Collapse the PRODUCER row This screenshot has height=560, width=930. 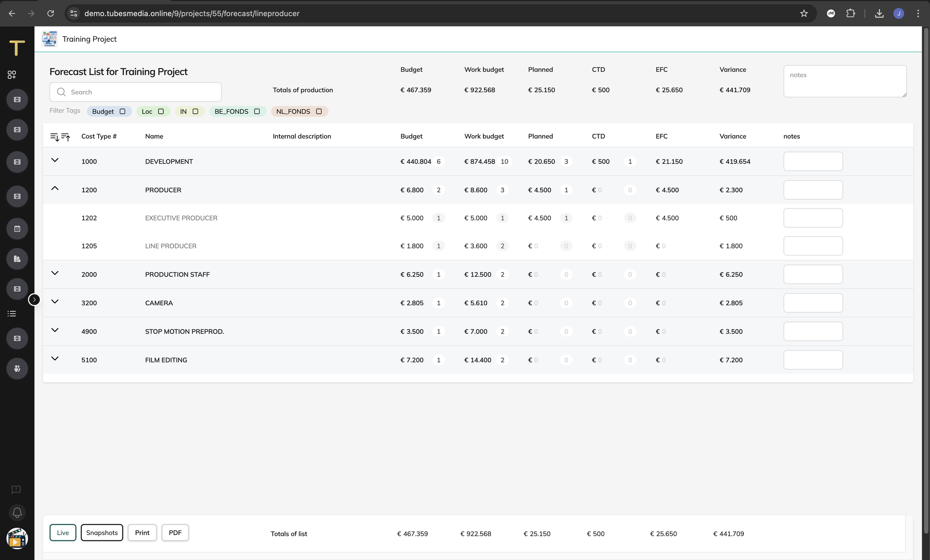point(55,188)
